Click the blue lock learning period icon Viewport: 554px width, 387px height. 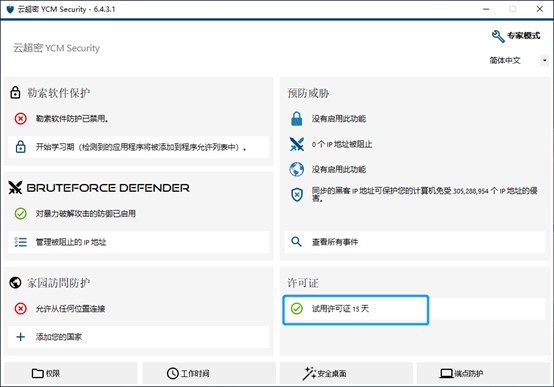pos(20,147)
